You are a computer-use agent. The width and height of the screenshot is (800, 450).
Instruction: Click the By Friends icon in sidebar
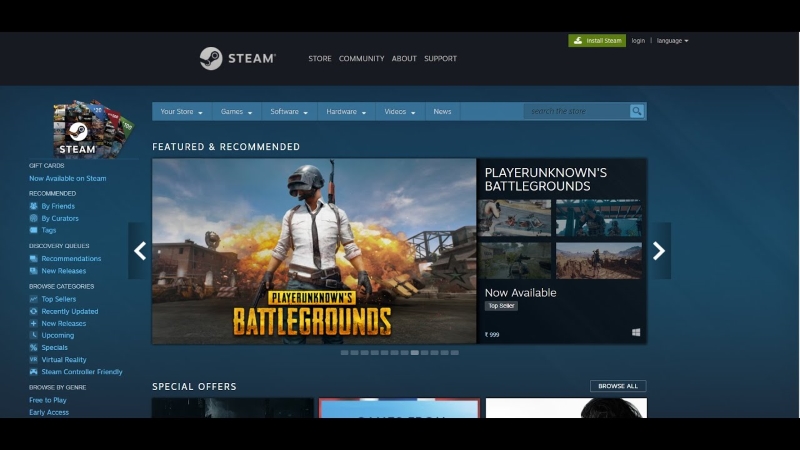pos(34,206)
